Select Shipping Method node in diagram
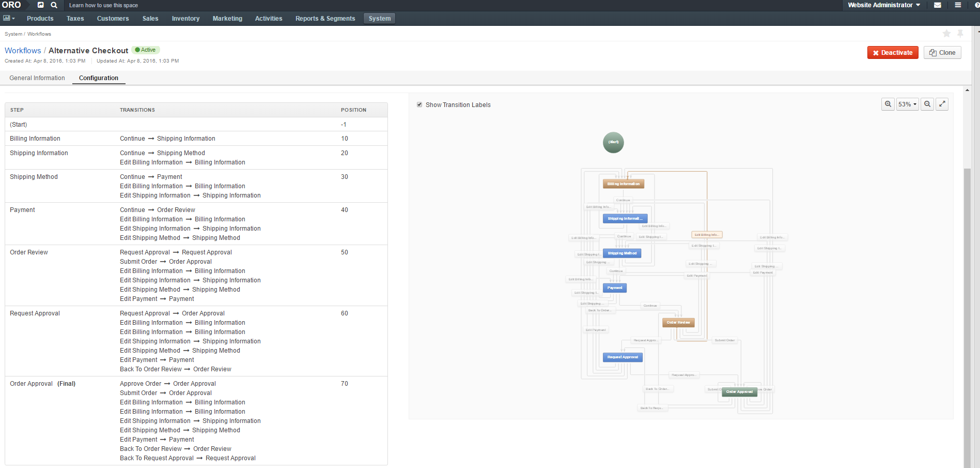The image size is (980, 468). coord(622,253)
